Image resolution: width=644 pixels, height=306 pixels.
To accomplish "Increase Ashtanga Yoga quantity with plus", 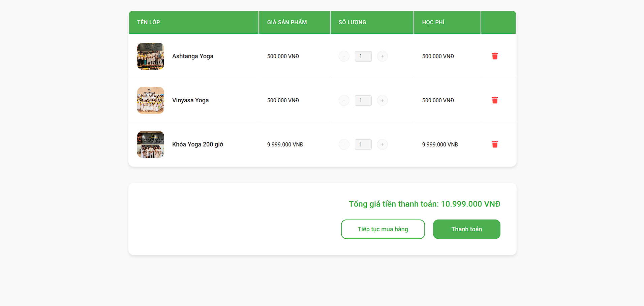I will tap(382, 56).
